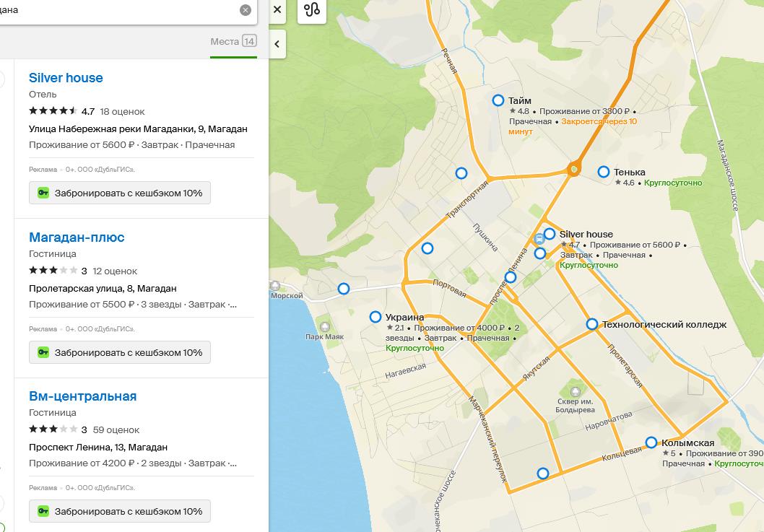Select the Технологический колледж map marker
The height and width of the screenshot is (532, 764).
[x=591, y=324]
